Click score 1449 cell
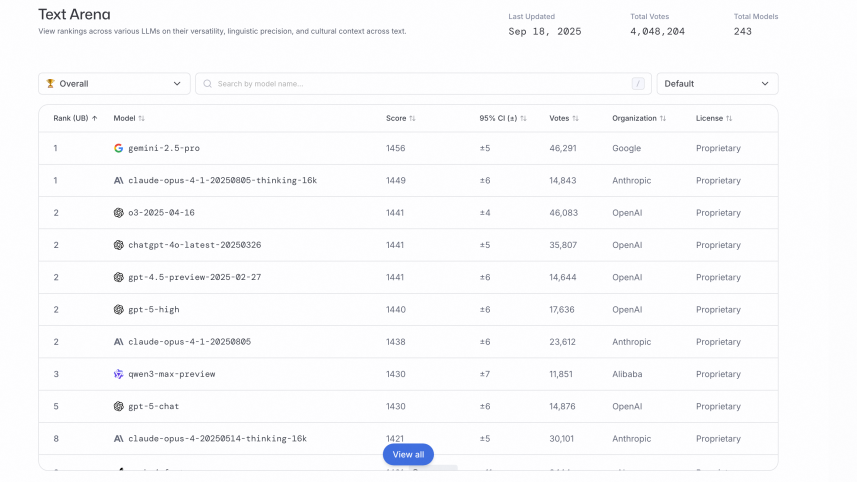This screenshot has width=857, height=482. tap(396, 180)
